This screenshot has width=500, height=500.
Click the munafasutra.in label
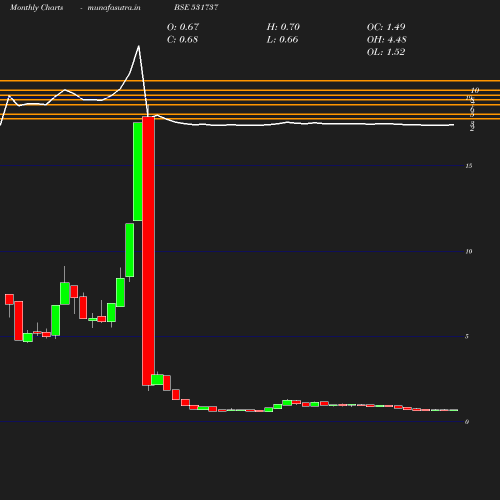[114, 7]
